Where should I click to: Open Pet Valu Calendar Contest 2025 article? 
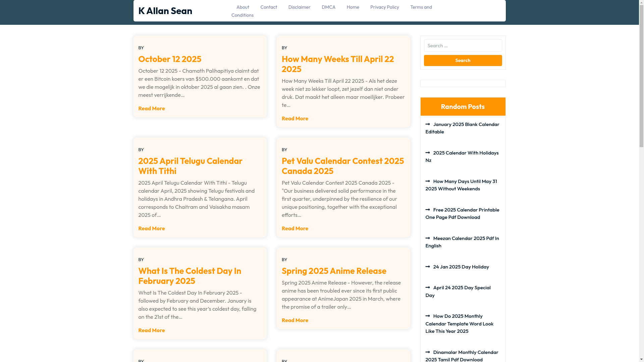point(342,166)
